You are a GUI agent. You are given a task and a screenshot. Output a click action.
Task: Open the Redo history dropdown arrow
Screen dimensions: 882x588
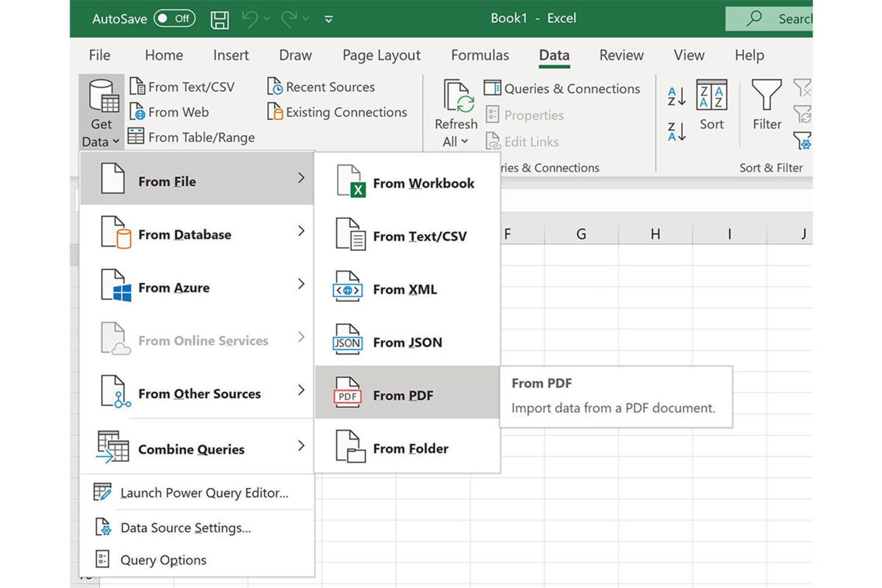coord(305,19)
